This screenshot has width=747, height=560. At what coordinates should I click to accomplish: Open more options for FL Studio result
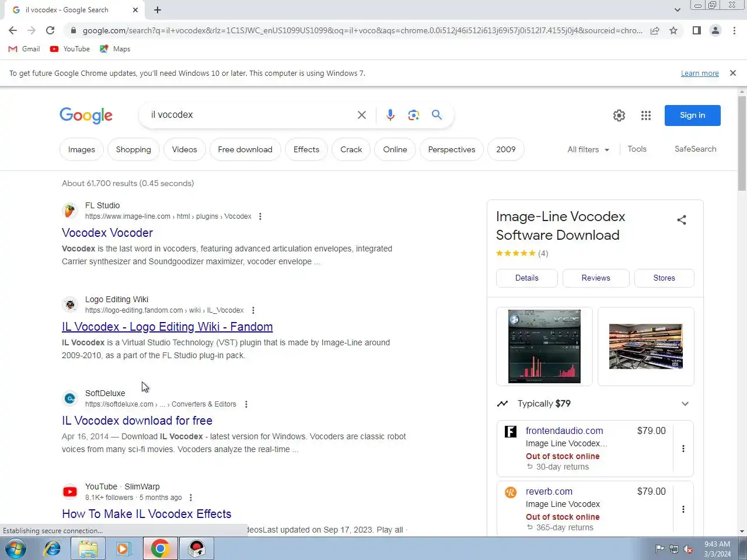coord(260,216)
